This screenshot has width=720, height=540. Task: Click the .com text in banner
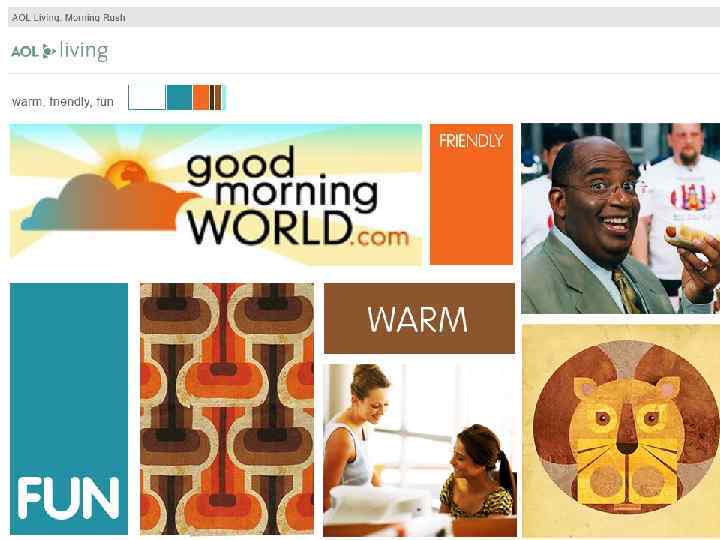pos(379,237)
